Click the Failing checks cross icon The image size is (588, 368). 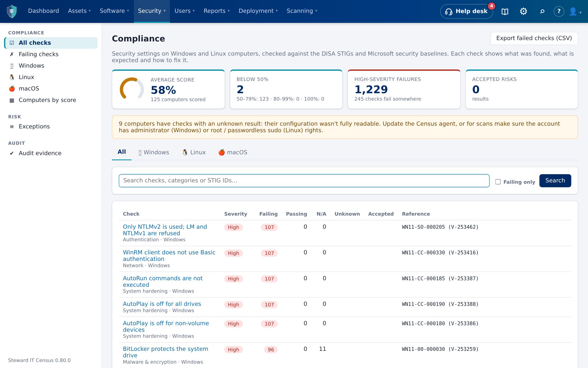click(x=12, y=54)
